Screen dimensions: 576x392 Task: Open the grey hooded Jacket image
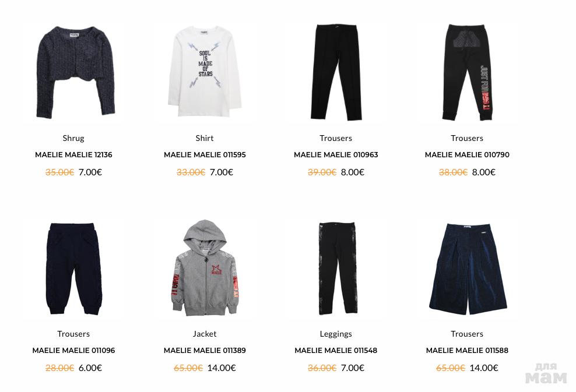(205, 269)
